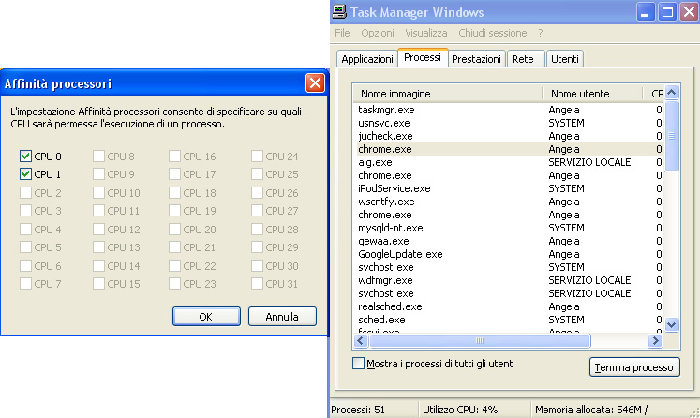This screenshot has width=700, height=418.
Task: Maximize the Task Manager window
Action: tap(667, 12)
